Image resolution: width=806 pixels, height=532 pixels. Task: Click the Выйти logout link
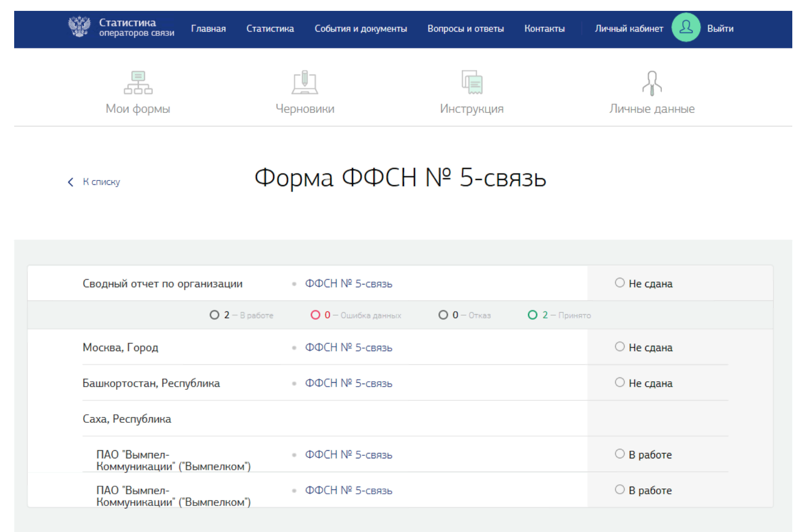(x=720, y=29)
